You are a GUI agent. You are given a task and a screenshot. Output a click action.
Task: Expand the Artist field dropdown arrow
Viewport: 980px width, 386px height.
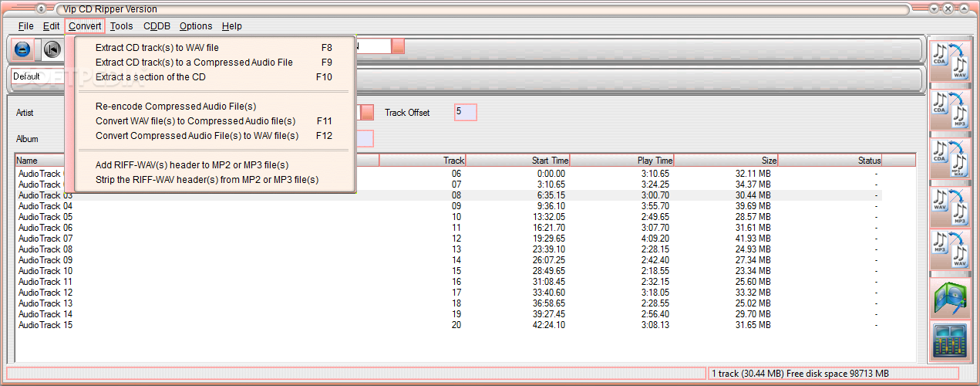[368, 113]
